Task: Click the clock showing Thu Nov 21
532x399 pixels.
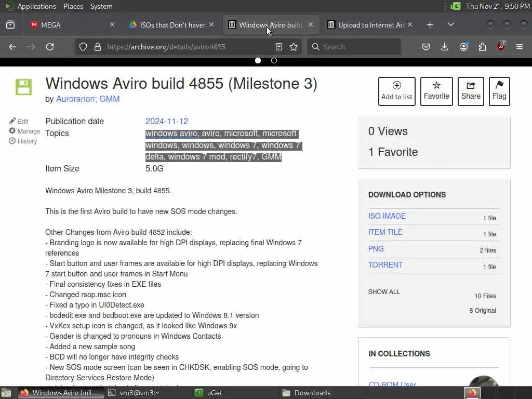Action: (x=497, y=6)
